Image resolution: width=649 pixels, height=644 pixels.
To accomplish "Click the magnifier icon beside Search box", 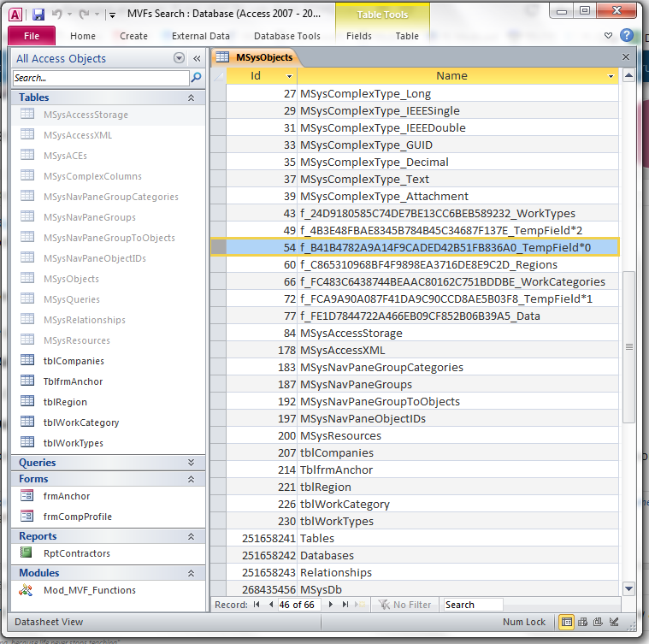I will (x=196, y=77).
